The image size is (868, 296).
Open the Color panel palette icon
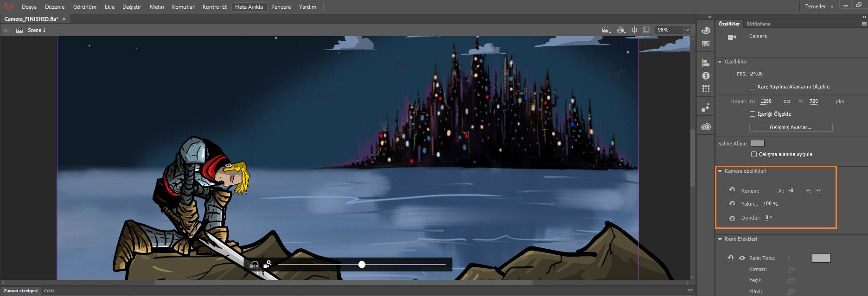(x=706, y=31)
